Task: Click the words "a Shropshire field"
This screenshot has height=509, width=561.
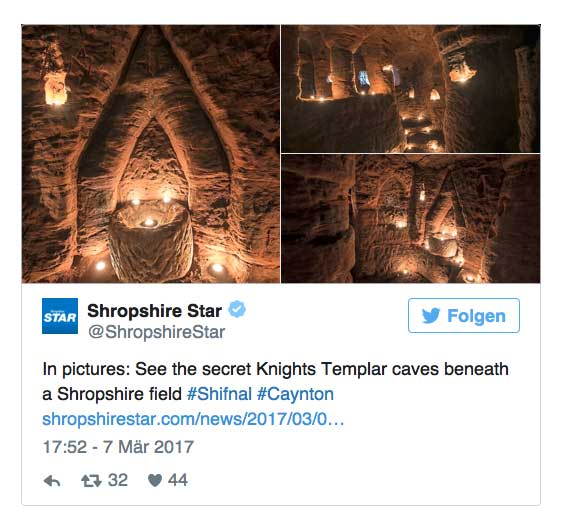Action: click(x=112, y=394)
